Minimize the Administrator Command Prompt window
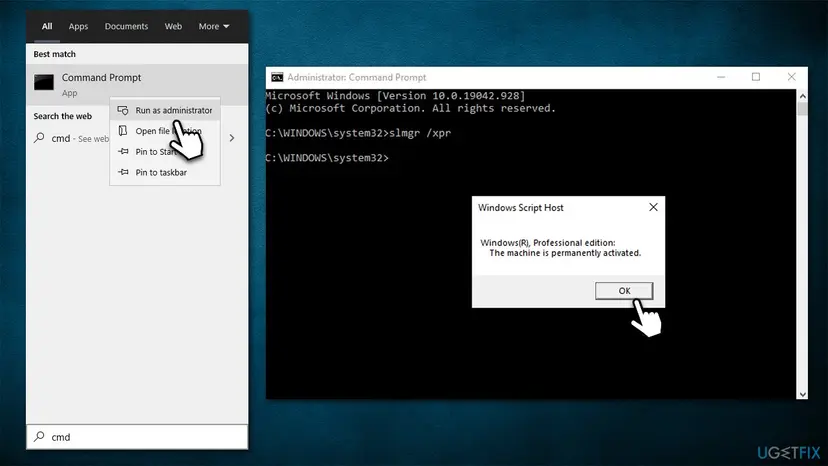Image resolution: width=828 pixels, height=466 pixels. pyautogui.click(x=721, y=77)
